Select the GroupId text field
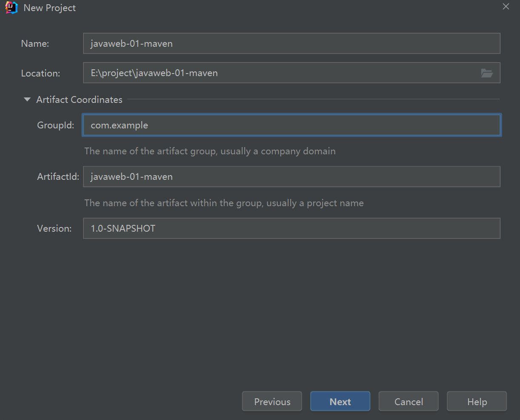The image size is (520, 420). pyautogui.click(x=291, y=125)
